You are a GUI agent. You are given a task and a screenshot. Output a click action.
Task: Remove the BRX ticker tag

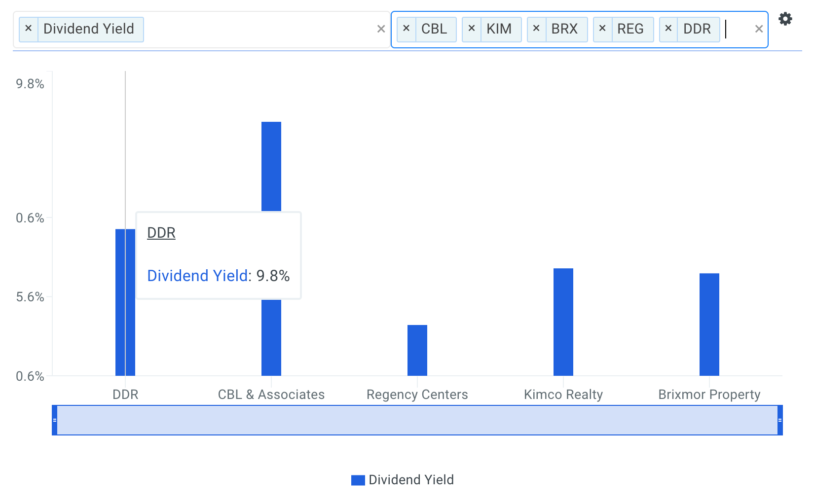click(x=536, y=29)
